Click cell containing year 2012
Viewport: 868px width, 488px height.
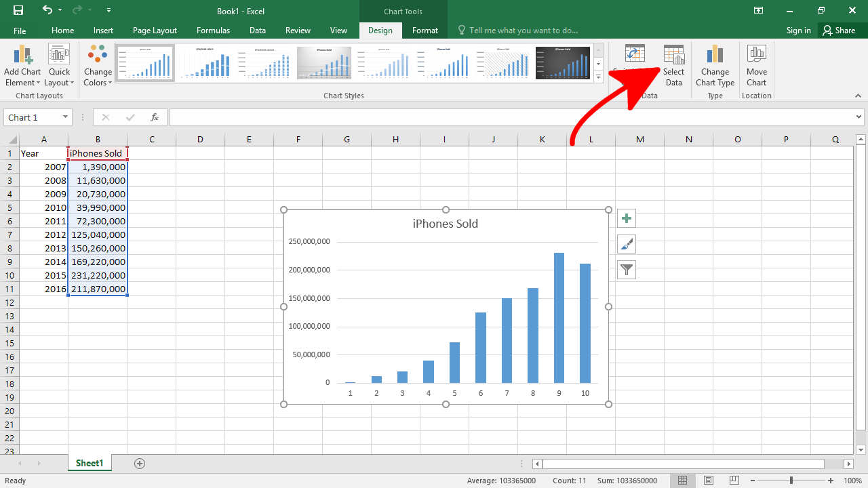click(44, 235)
